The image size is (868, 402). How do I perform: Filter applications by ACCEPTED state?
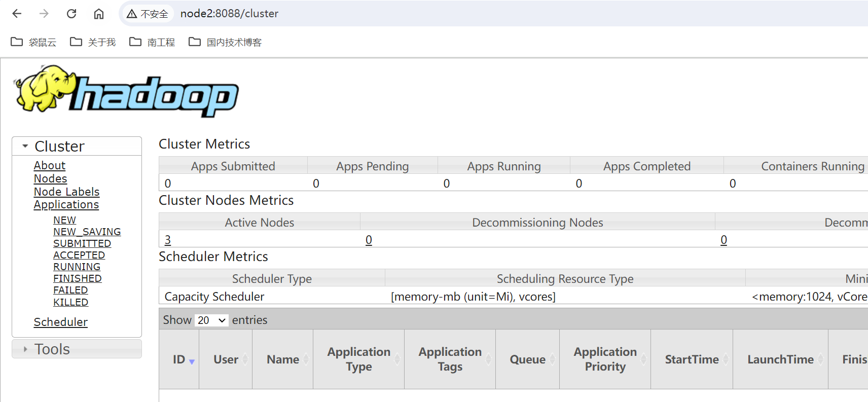79,255
